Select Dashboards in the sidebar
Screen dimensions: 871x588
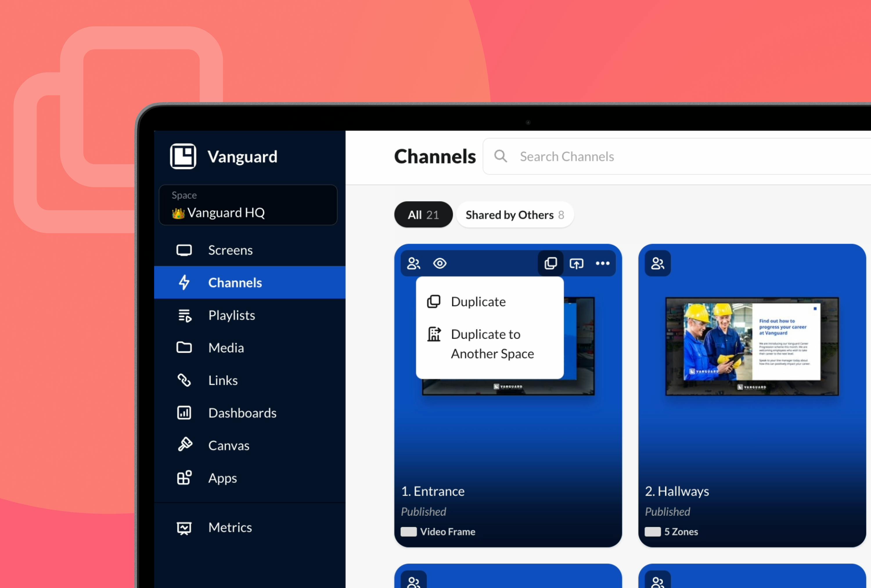point(242,412)
